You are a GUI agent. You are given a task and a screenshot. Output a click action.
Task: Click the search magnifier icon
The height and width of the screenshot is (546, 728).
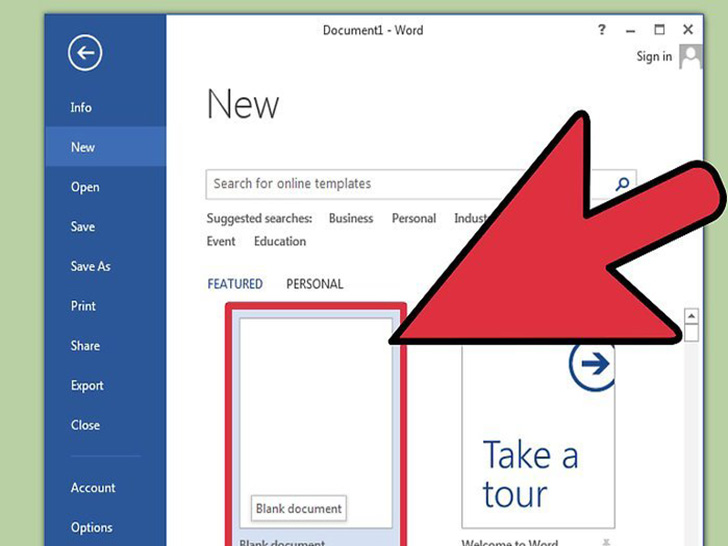pos(622,184)
